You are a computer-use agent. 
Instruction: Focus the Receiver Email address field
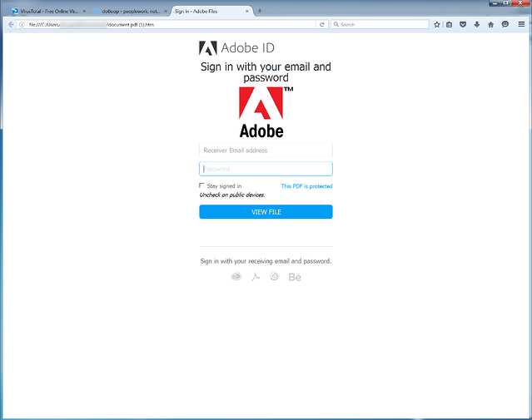pyautogui.click(x=266, y=151)
